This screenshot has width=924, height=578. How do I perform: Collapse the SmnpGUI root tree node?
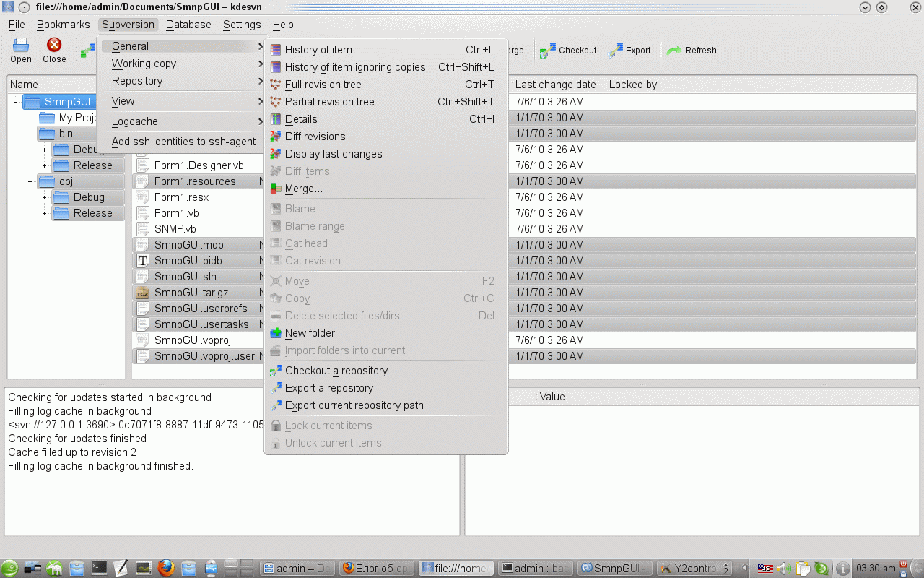coord(15,102)
